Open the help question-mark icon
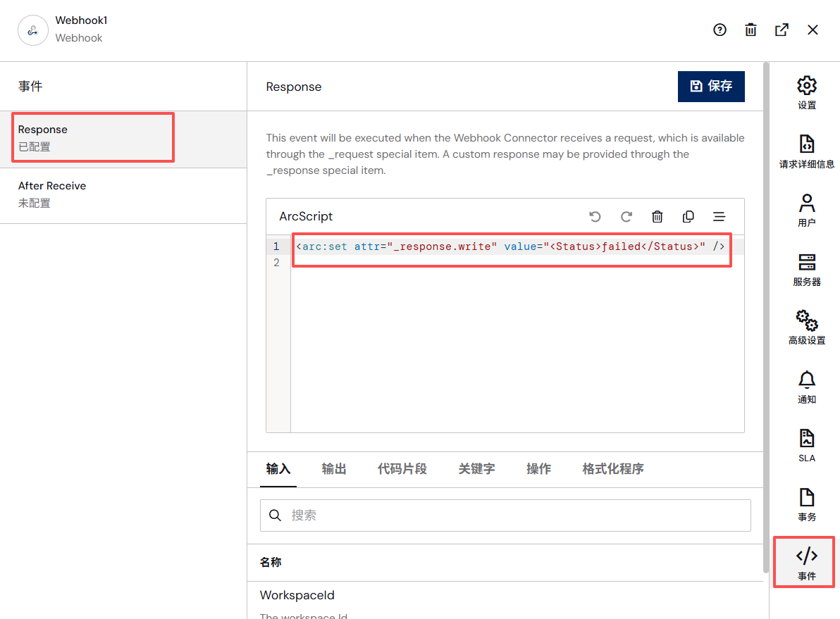 pos(719,30)
